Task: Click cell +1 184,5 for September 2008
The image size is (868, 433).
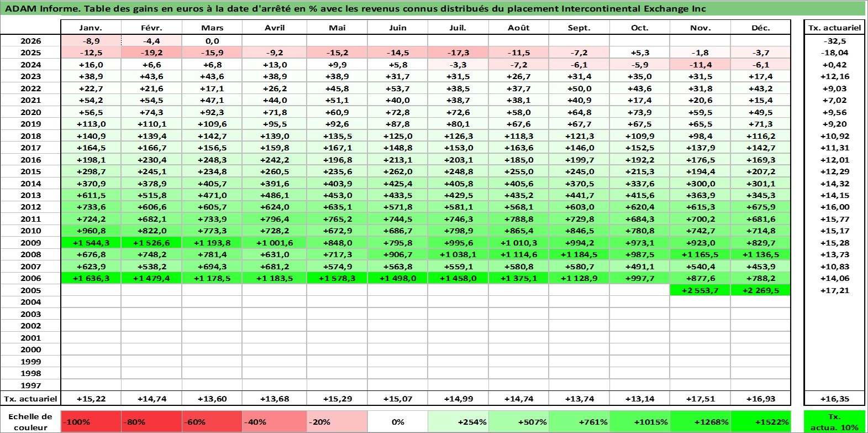Action: coord(579,254)
